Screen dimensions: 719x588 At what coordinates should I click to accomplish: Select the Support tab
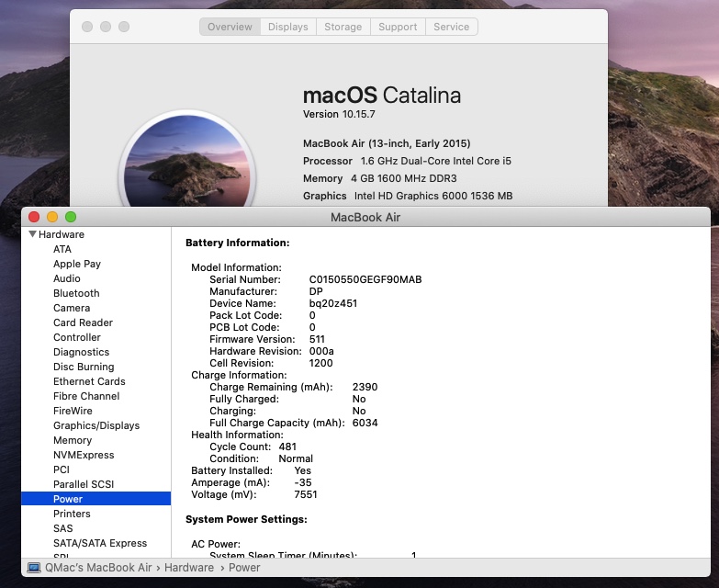(398, 27)
